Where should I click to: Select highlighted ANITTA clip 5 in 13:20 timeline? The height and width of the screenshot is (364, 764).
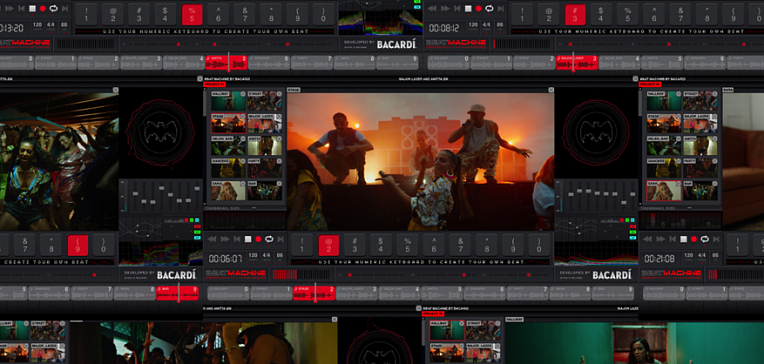pos(227,62)
